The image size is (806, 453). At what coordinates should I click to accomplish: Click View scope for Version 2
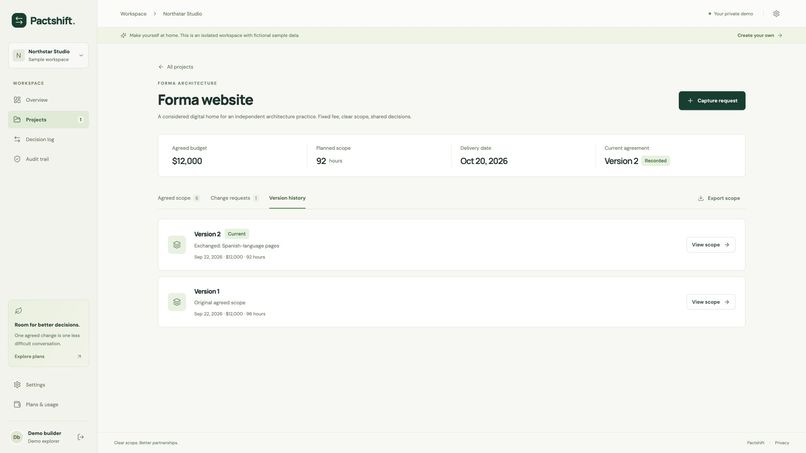coord(711,245)
